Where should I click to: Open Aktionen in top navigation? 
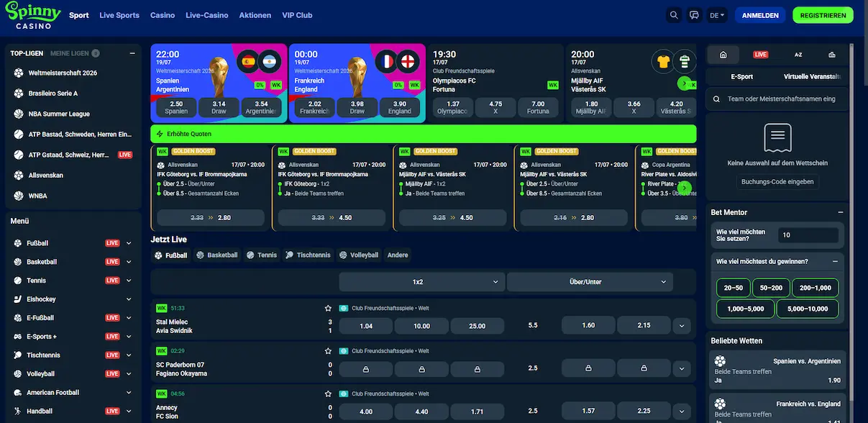tap(255, 15)
